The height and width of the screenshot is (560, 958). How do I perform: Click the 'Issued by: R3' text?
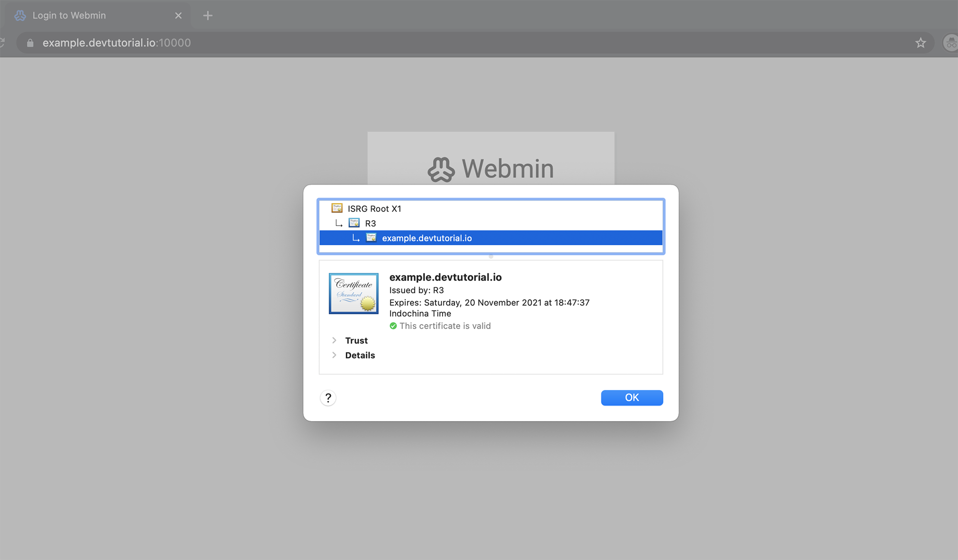417,290
